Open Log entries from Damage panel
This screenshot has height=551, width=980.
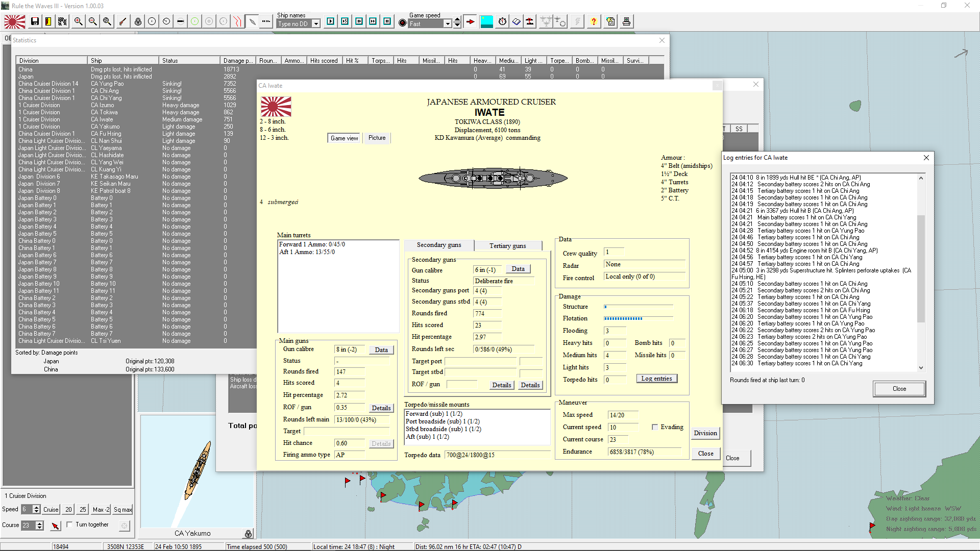point(656,379)
